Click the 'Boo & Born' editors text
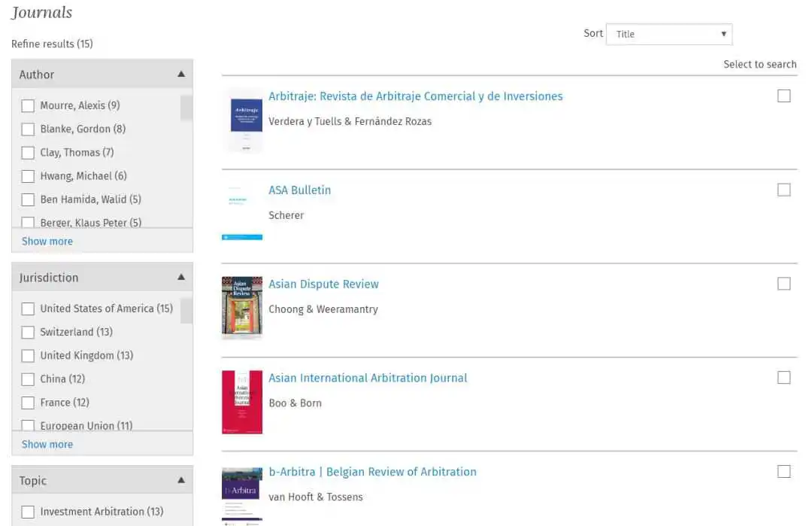The height and width of the screenshot is (526, 812). click(295, 403)
